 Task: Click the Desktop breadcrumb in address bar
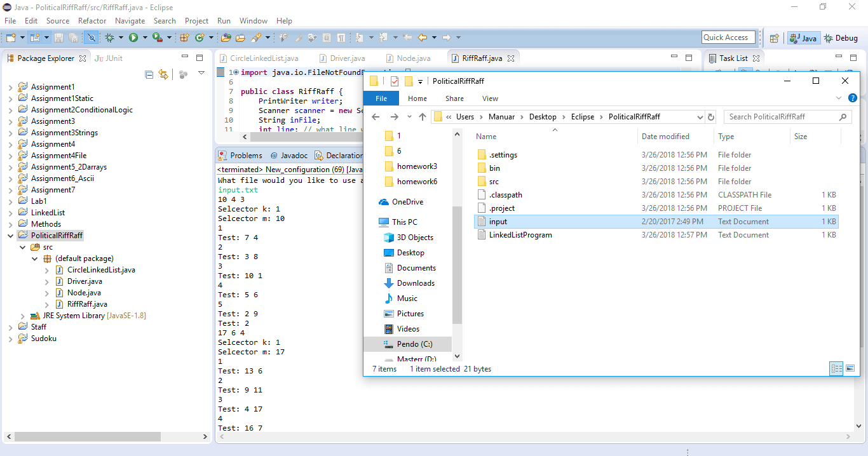543,117
